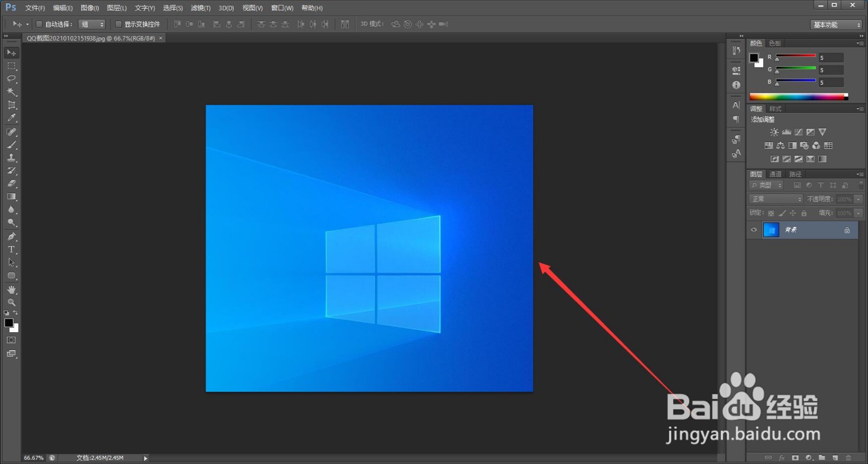The height and width of the screenshot is (464, 868).
Task: Open the 基本功能 workspace dropdown
Action: [x=836, y=25]
